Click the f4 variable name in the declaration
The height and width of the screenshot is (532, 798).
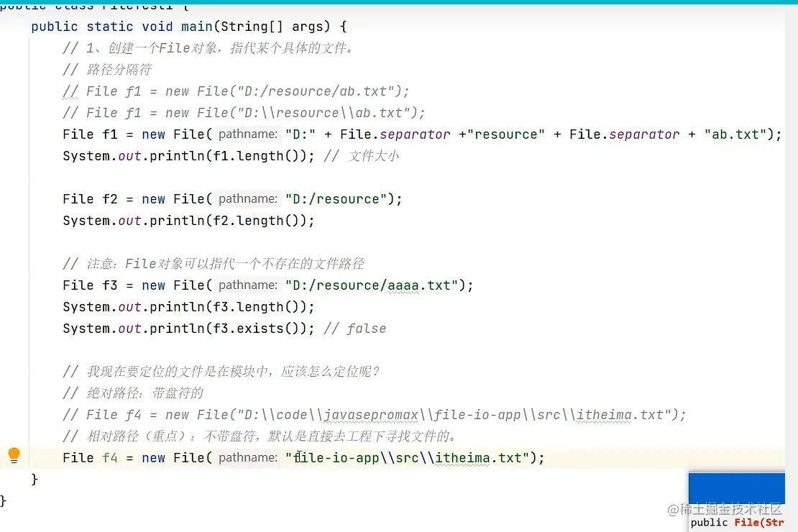(x=109, y=458)
